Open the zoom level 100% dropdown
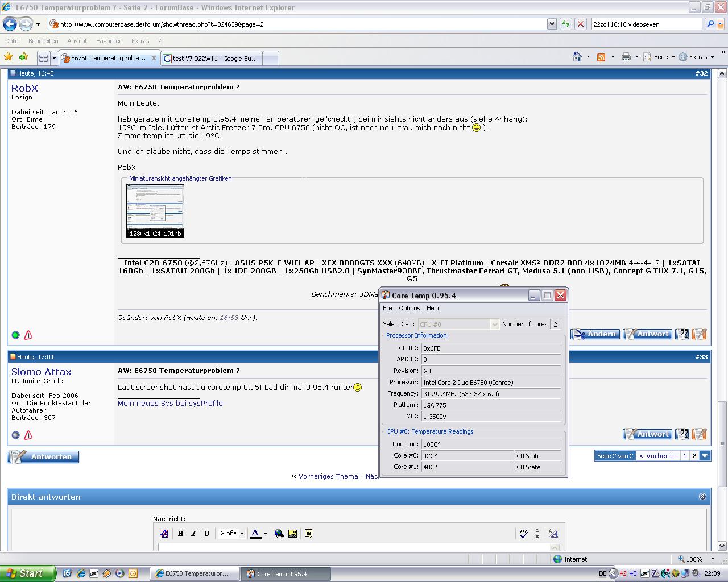 pyautogui.click(x=713, y=559)
